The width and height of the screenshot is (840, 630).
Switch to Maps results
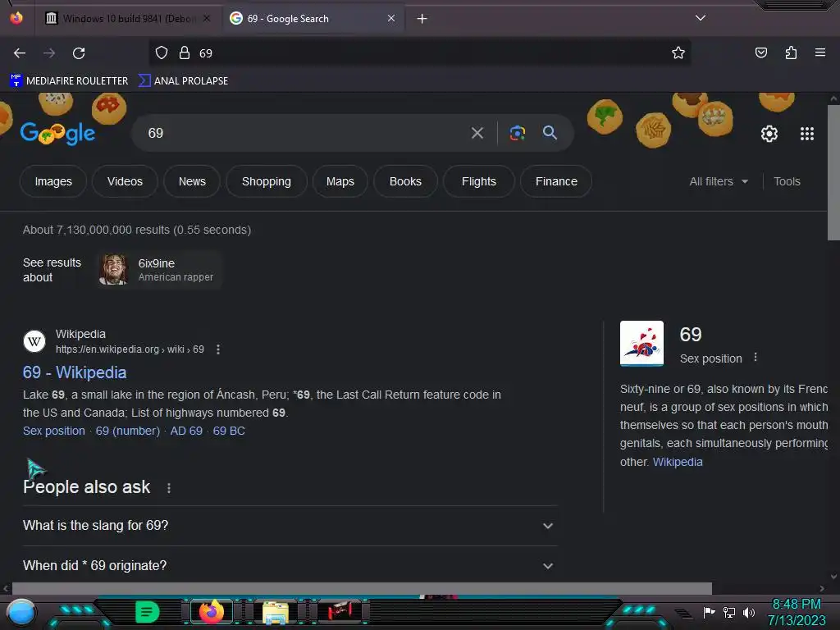340,181
